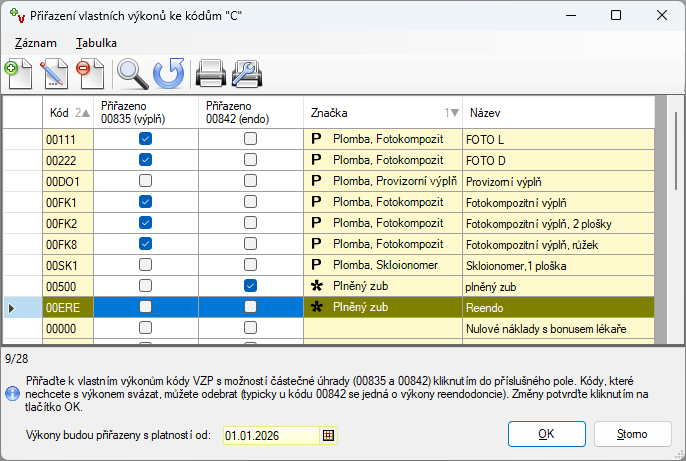
Task: Click the table vertical scrollbar
Action: point(660,220)
